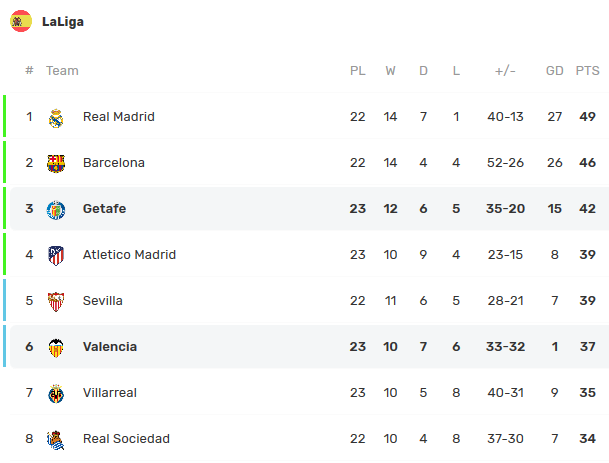609x463 pixels.
Task: Click the Valencia club crest
Action: click(x=56, y=347)
